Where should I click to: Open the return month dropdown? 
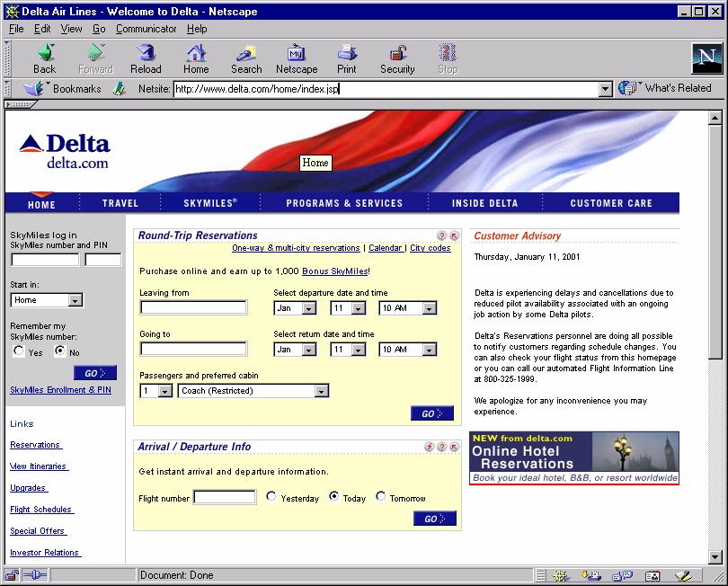pos(295,350)
